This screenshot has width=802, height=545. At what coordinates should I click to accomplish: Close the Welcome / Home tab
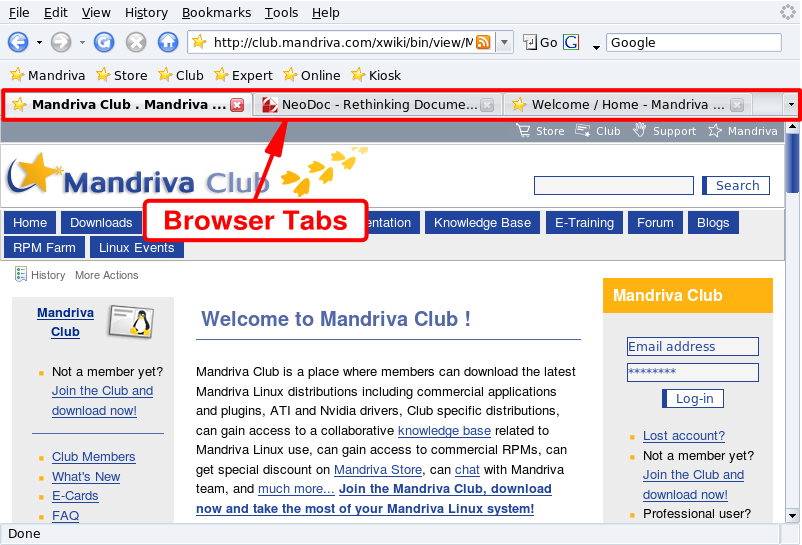point(737,105)
